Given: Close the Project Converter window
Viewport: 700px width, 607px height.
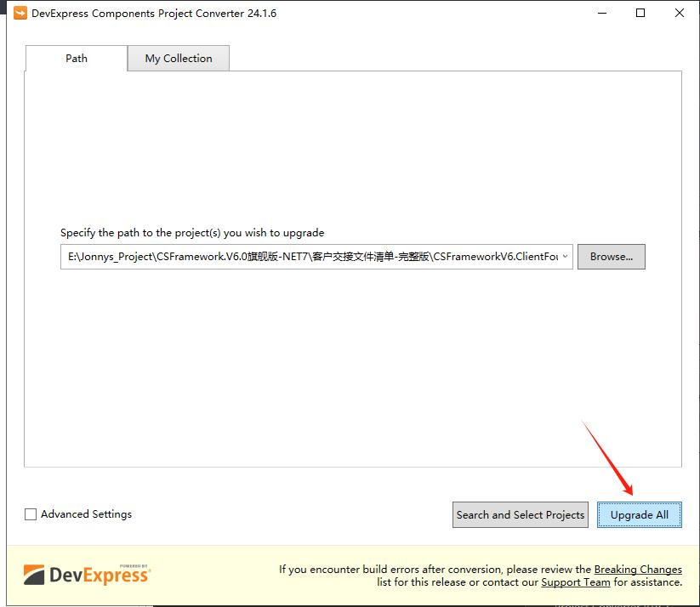Looking at the screenshot, I should (x=680, y=14).
